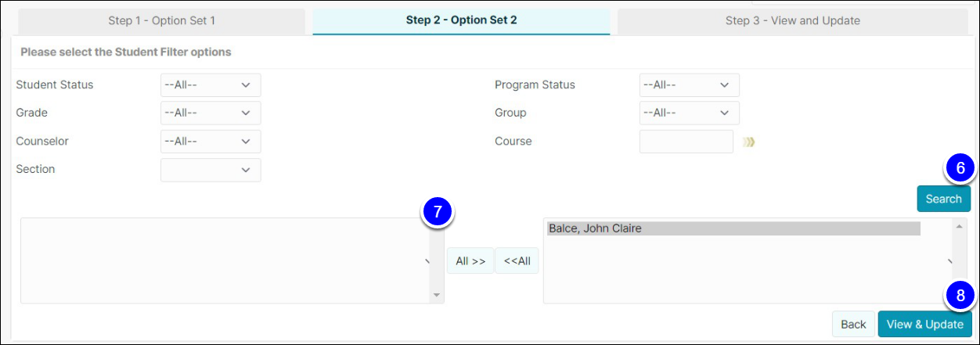Click the scroll up arrow in the selected students list
The width and height of the screenshot is (980, 345).
coord(960,226)
